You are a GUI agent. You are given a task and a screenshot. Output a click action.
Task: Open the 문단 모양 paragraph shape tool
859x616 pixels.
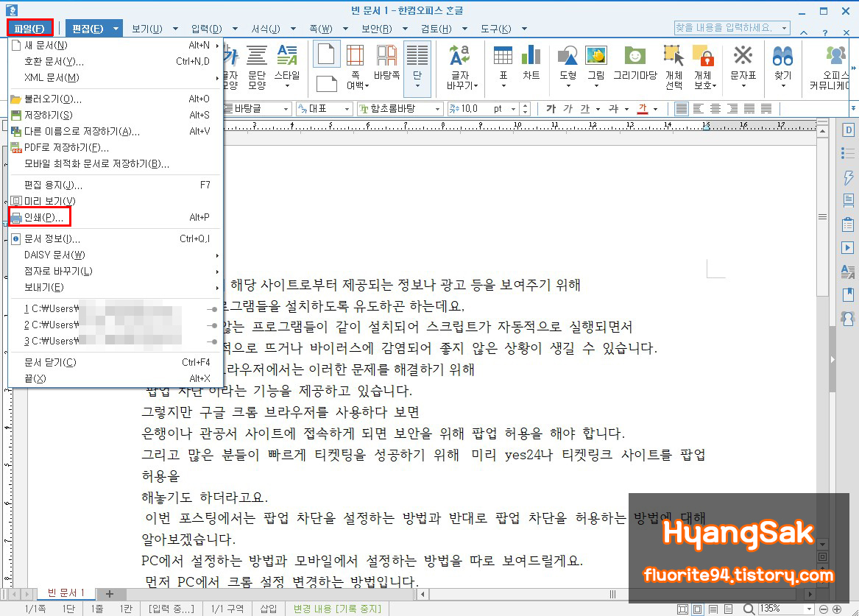pyautogui.click(x=256, y=67)
